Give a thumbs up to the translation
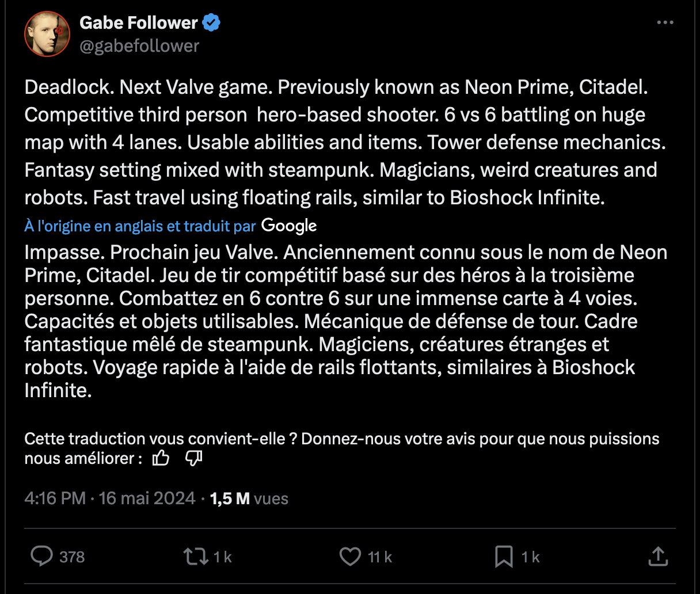This screenshot has width=700, height=594. (x=161, y=458)
